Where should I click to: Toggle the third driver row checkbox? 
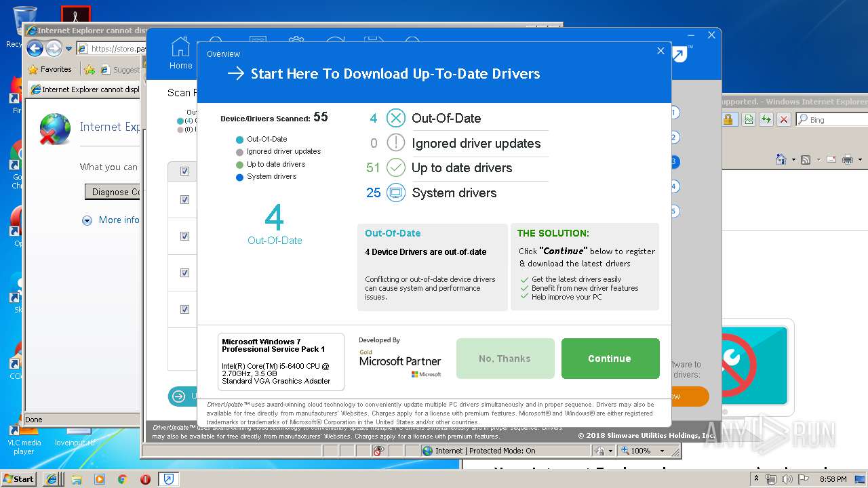(x=184, y=273)
